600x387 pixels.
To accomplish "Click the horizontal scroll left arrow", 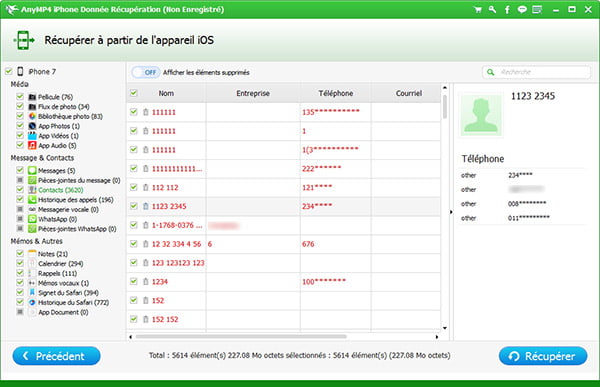I will (x=130, y=337).
